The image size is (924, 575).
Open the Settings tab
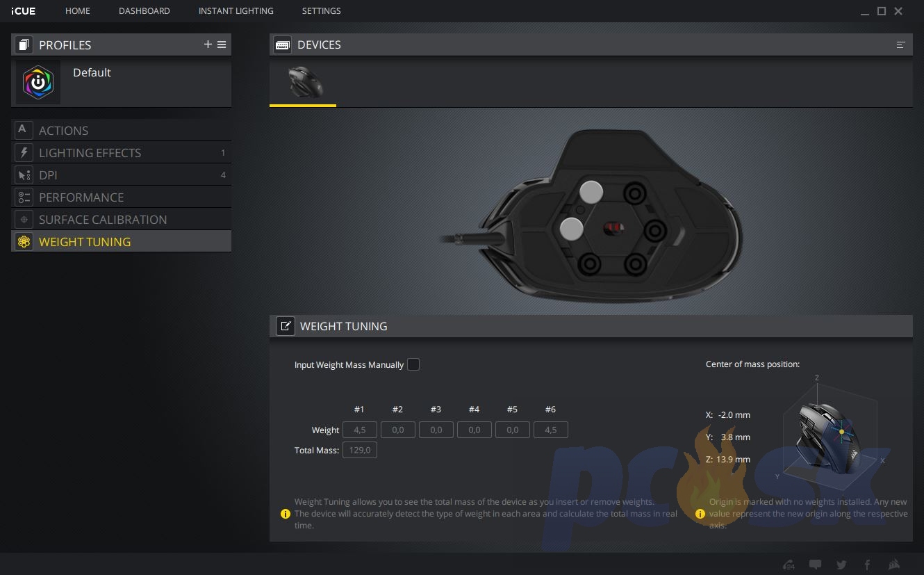[x=321, y=11]
